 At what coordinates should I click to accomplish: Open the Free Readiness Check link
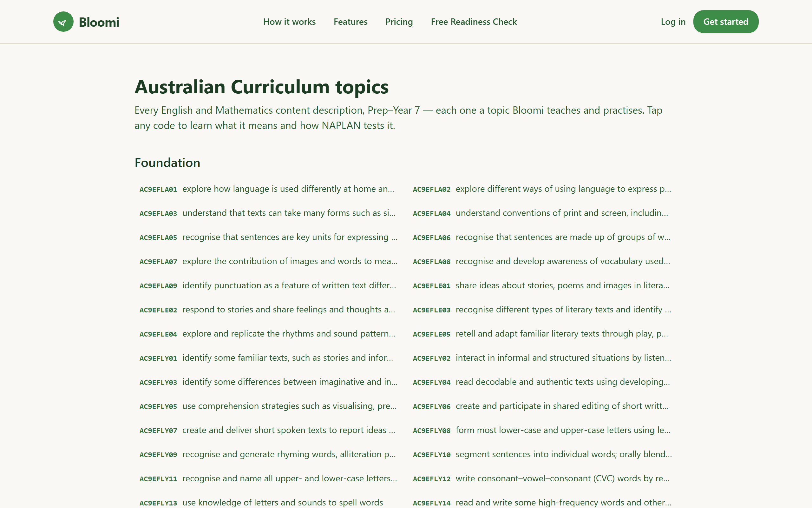tap(474, 22)
